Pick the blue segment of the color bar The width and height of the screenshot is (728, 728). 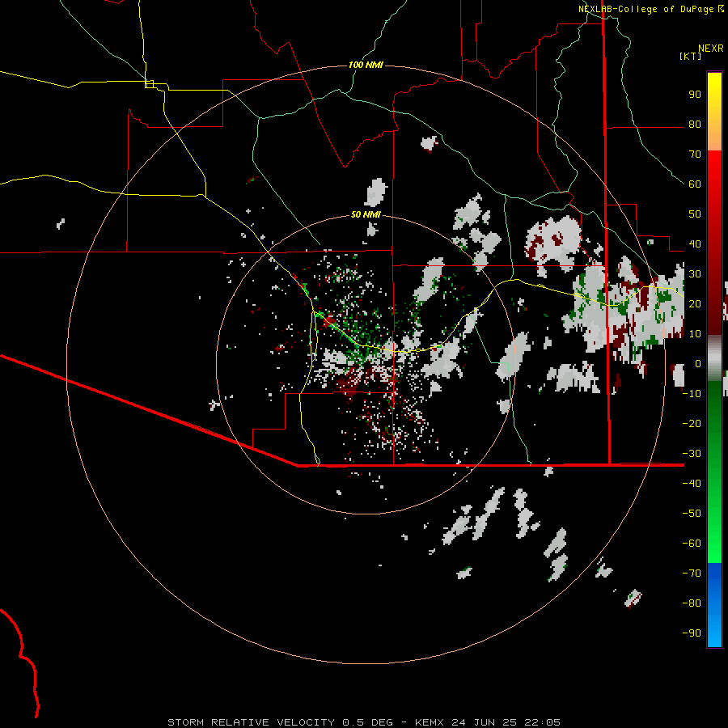714,605
